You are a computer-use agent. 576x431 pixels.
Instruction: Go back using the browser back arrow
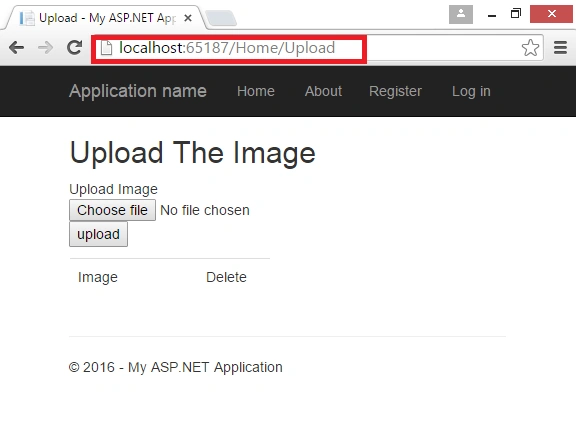[x=17, y=48]
